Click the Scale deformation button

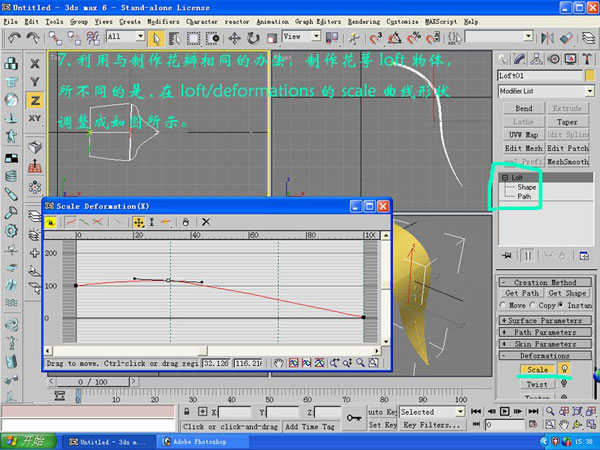coord(537,369)
